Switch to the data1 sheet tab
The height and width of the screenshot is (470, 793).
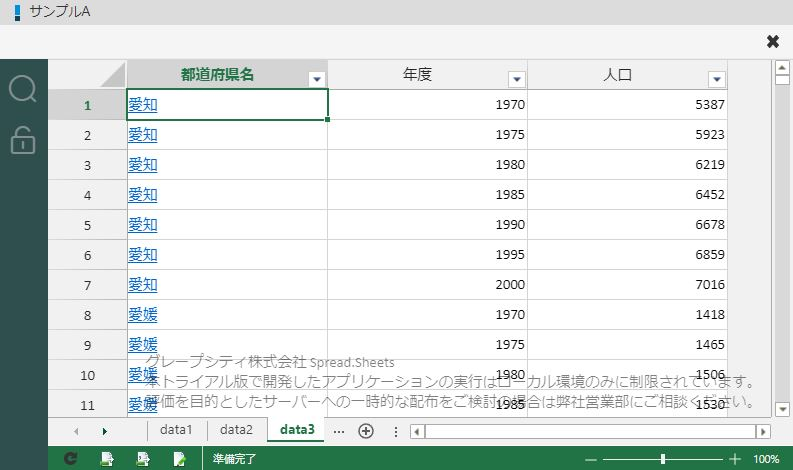click(177, 430)
